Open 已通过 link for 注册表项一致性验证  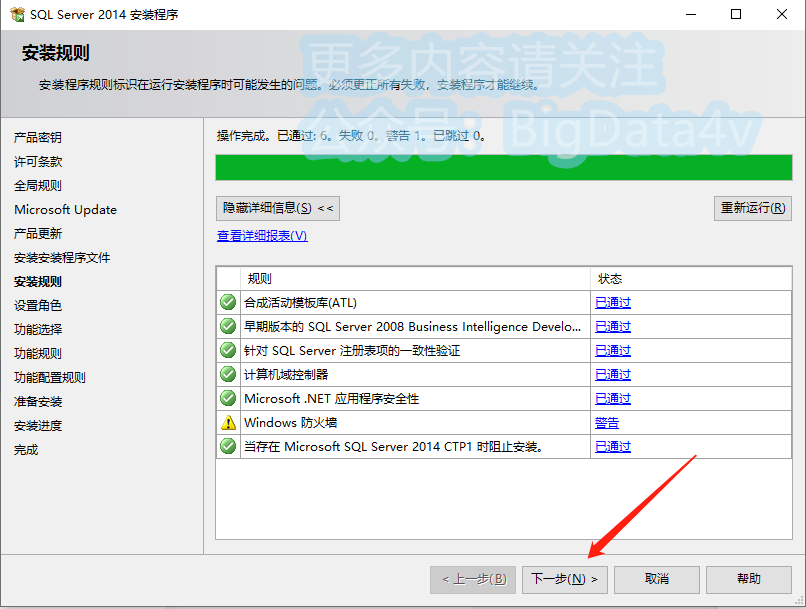pyautogui.click(x=613, y=350)
